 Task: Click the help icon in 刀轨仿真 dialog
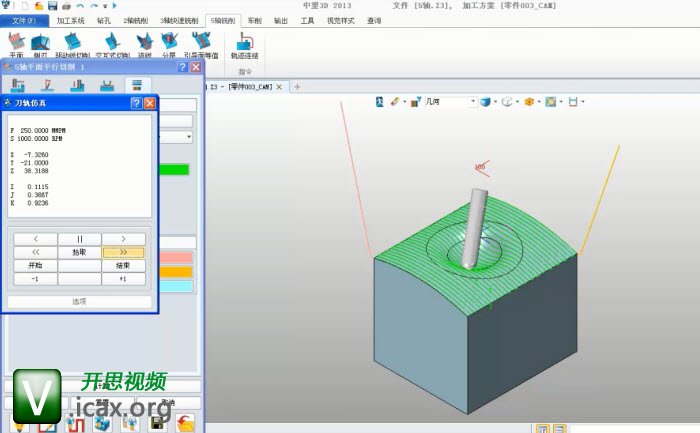click(136, 103)
